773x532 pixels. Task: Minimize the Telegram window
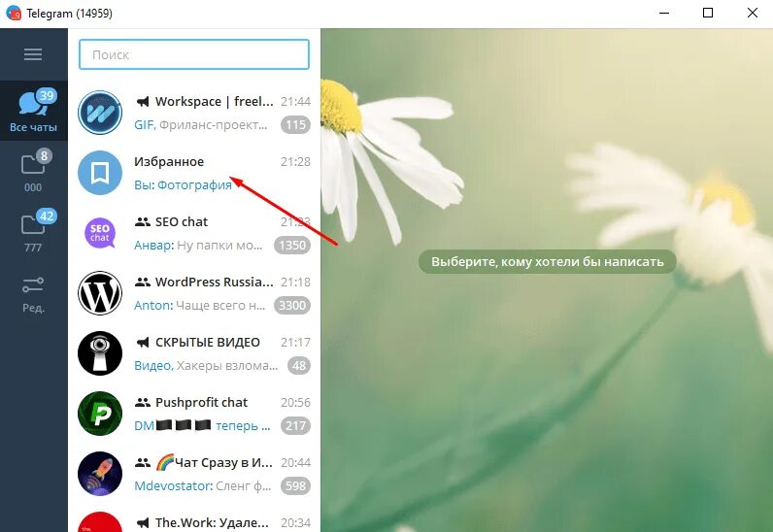point(664,13)
